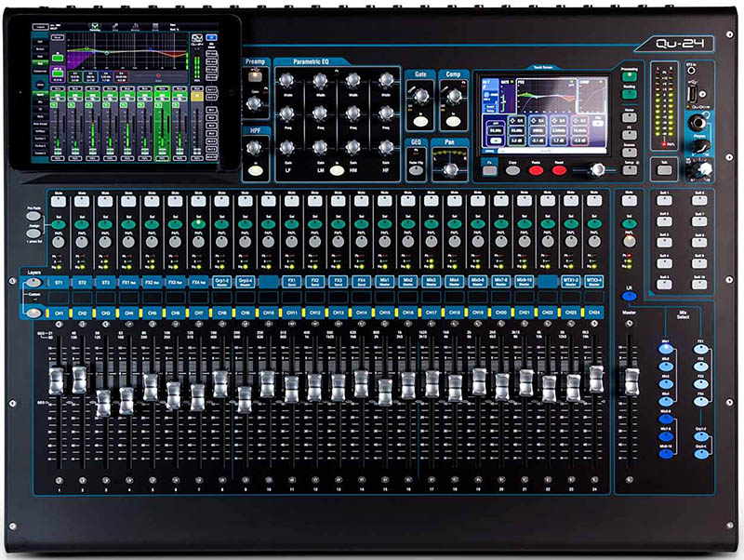Mute channel CH24 with its Mute key
744x560 pixels.
(x=594, y=201)
